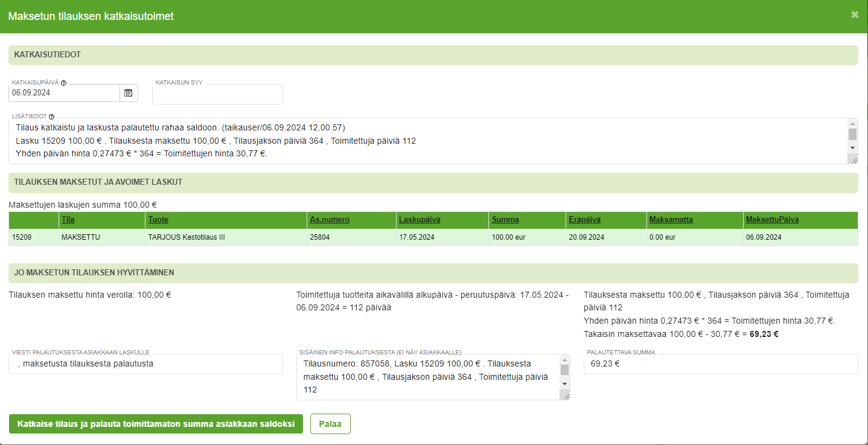Click the Lisätiedot scrollbar down arrow
This screenshot has width=868, height=445.
pos(852,147)
